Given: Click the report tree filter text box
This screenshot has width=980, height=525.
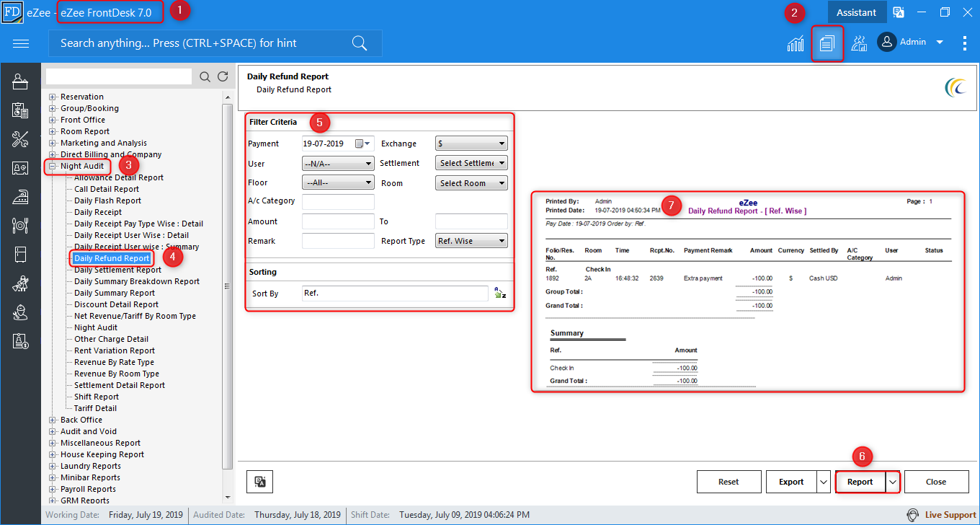Looking at the screenshot, I should [119, 76].
